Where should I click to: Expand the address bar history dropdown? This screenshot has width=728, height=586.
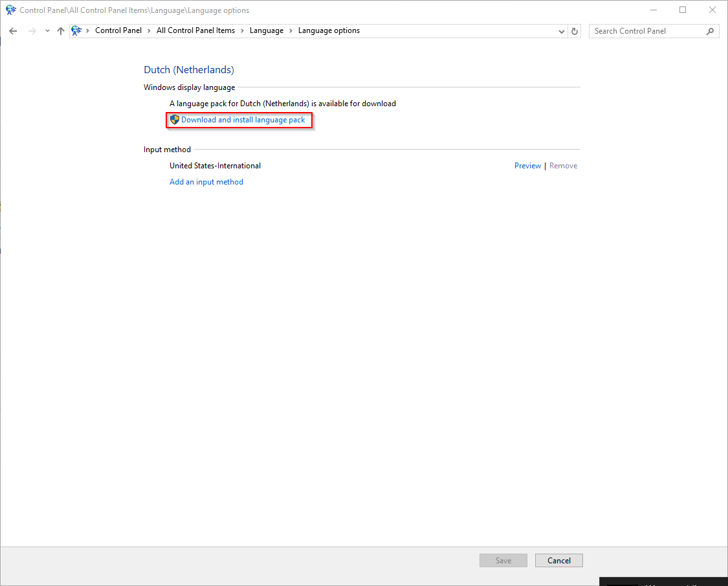click(x=561, y=31)
